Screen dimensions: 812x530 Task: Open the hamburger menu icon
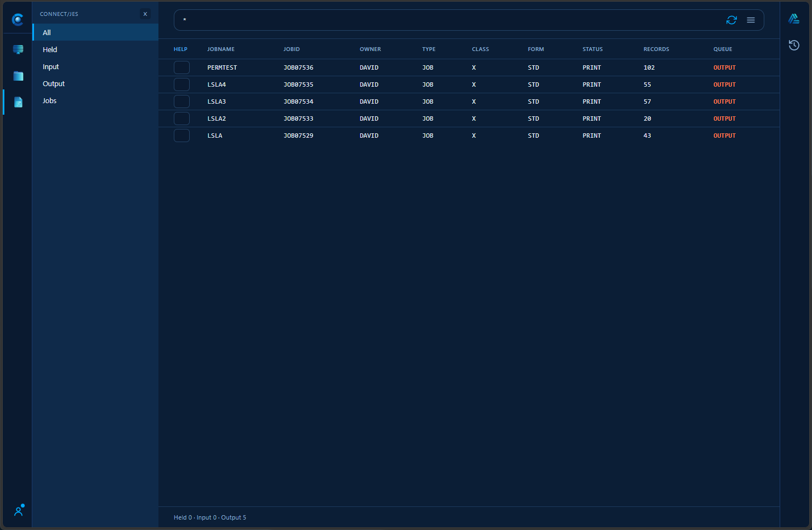pos(751,20)
